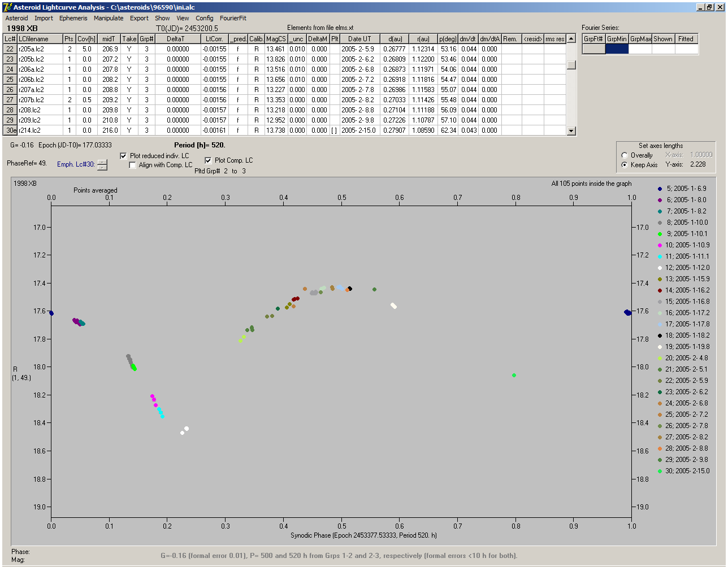Click the app icon in the title bar
This screenshot has height=567, width=728.
7,7
